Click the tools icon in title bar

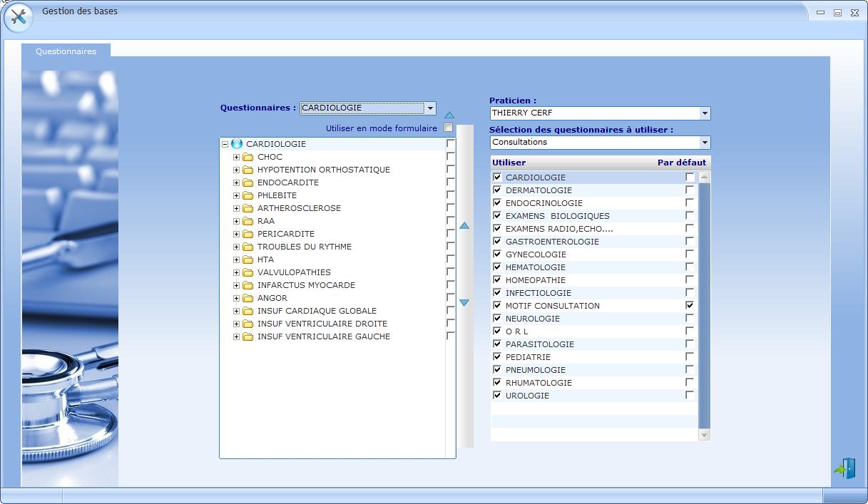(x=18, y=17)
